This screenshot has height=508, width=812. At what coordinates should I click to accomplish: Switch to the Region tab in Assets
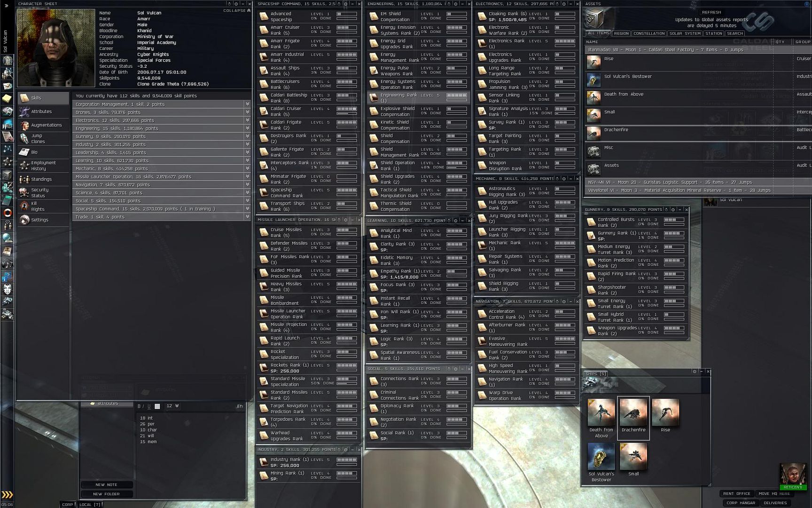click(621, 33)
